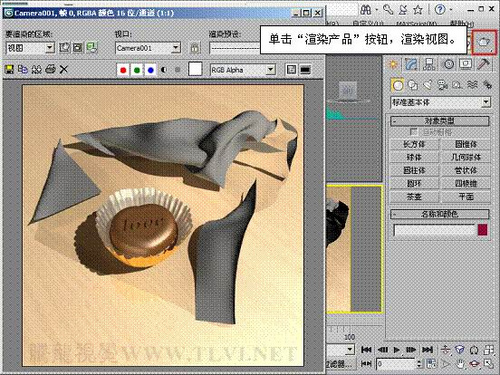The height and width of the screenshot is (375, 500).
Task: Select the Cameras category icon
Action: coord(442,85)
